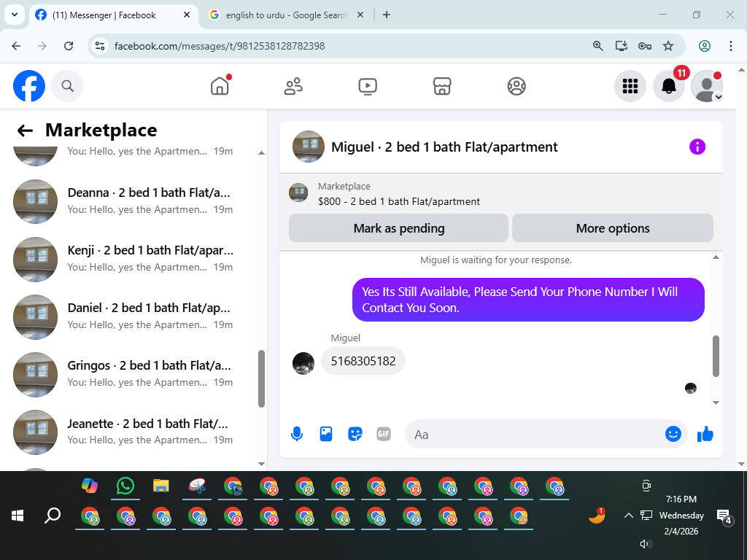Click the conversation list scrollbar thumb

click(x=261, y=379)
